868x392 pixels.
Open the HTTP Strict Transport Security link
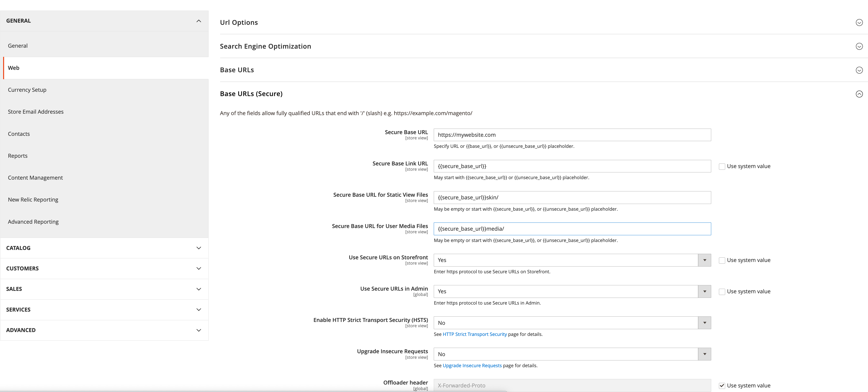(x=474, y=334)
